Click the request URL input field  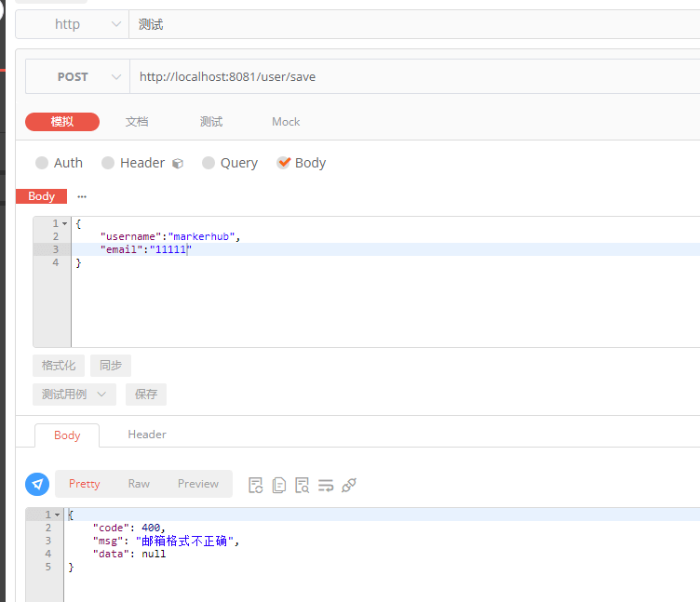pyautogui.click(x=410, y=77)
